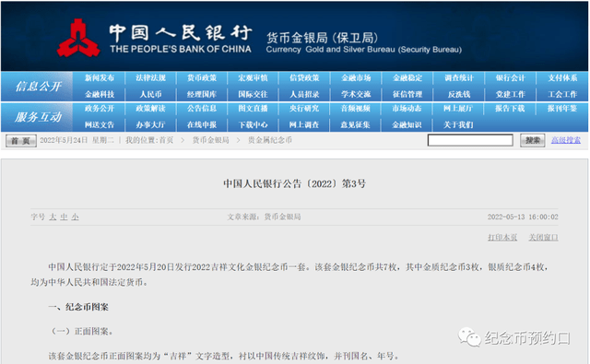Click the announcement title 中国人民银行公告〔2022〕第3号
This screenshot has width=590, height=364.
[x=295, y=184]
